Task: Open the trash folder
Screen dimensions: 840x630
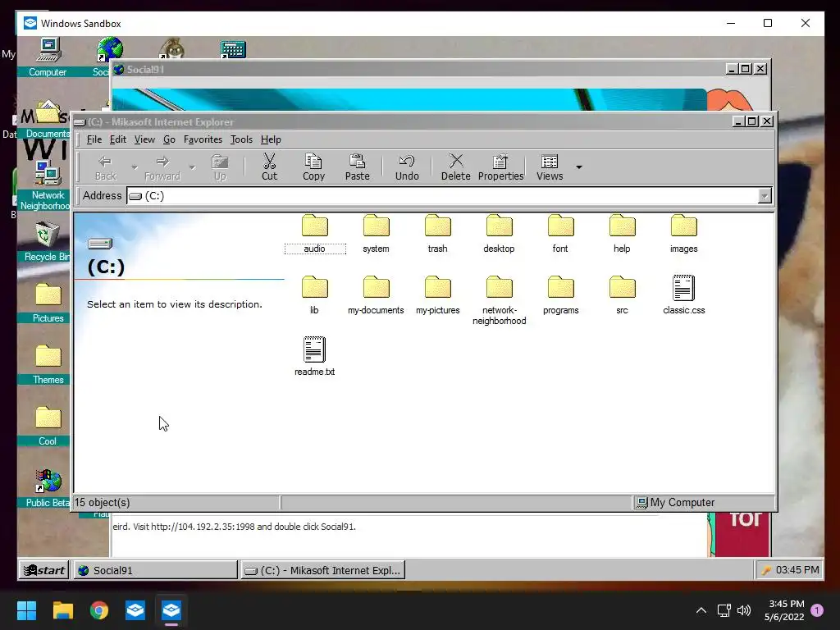Action: pyautogui.click(x=438, y=234)
